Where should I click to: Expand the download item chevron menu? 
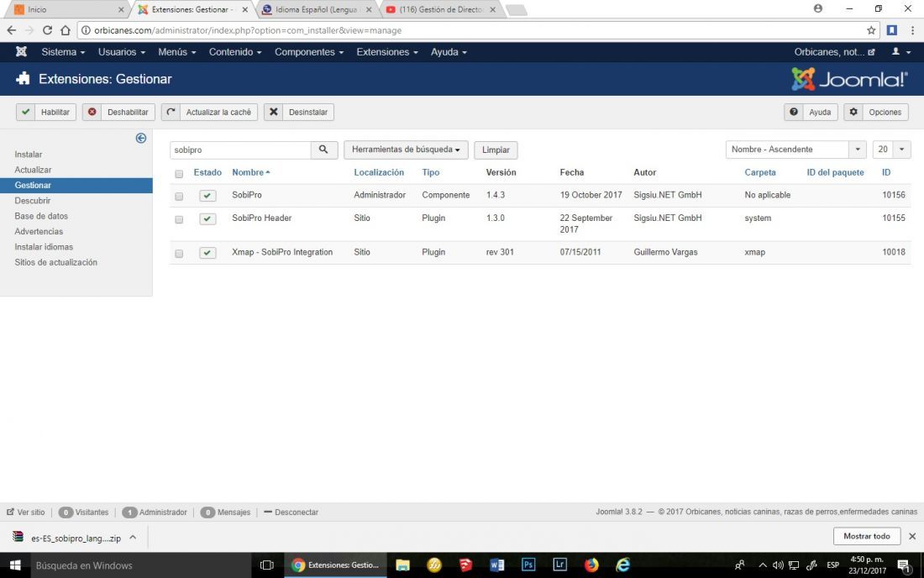point(134,538)
